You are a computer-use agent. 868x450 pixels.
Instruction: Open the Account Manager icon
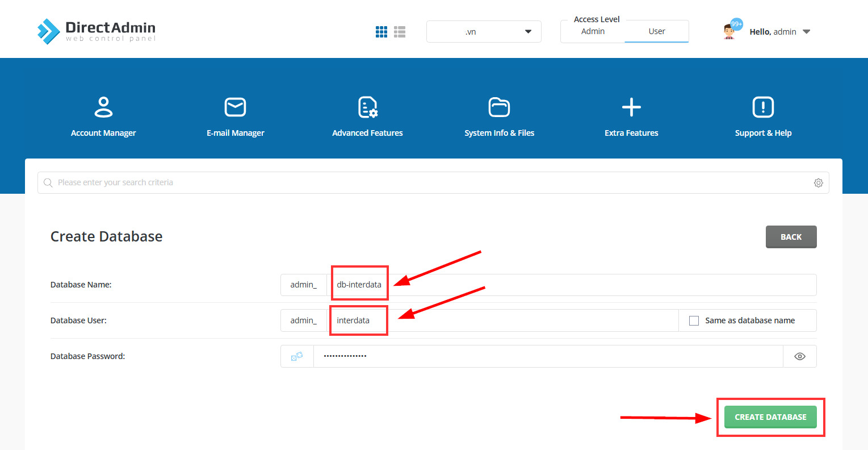coord(103,107)
